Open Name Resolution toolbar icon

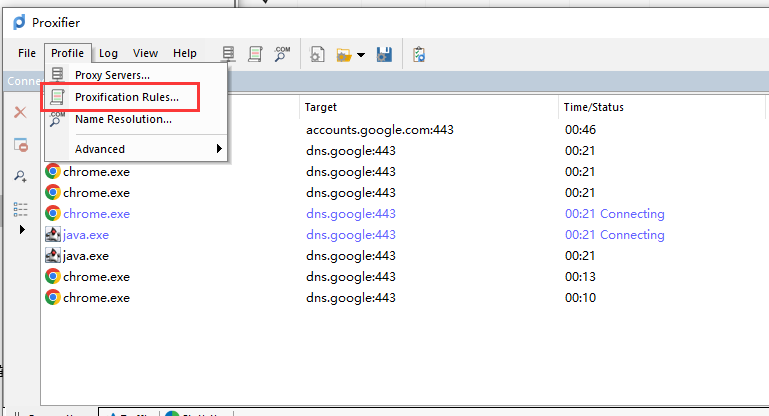[x=282, y=54]
